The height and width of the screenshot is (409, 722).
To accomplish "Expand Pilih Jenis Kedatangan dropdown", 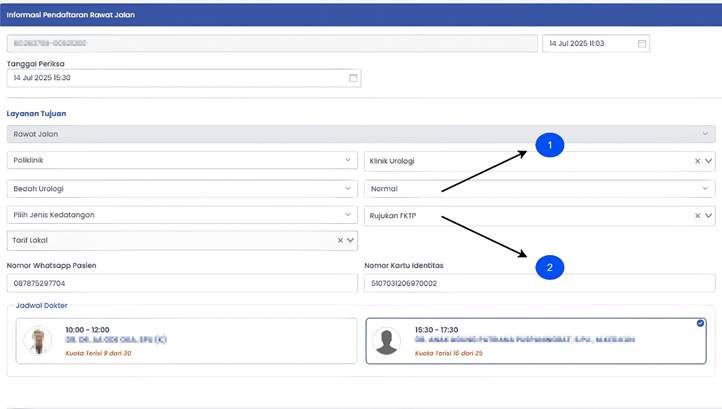I will click(x=348, y=215).
